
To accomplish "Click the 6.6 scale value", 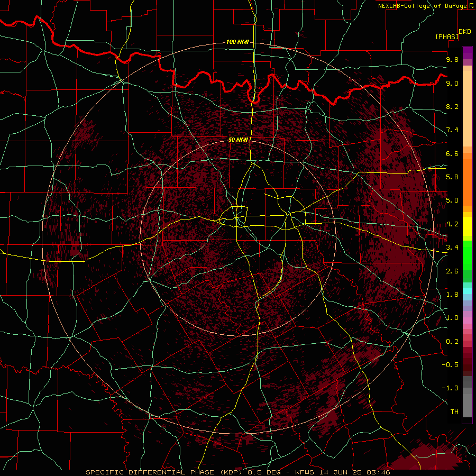I will click(x=452, y=153).
